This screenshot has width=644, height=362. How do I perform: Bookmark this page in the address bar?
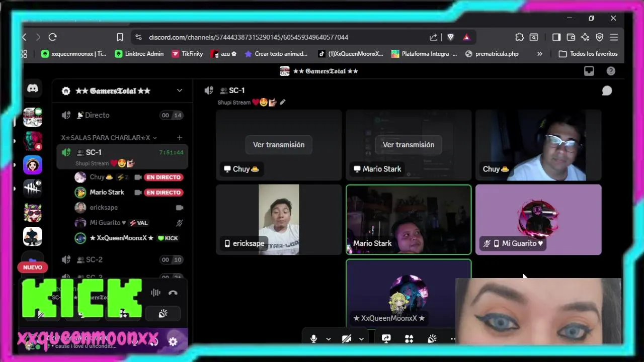click(x=120, y=37)
